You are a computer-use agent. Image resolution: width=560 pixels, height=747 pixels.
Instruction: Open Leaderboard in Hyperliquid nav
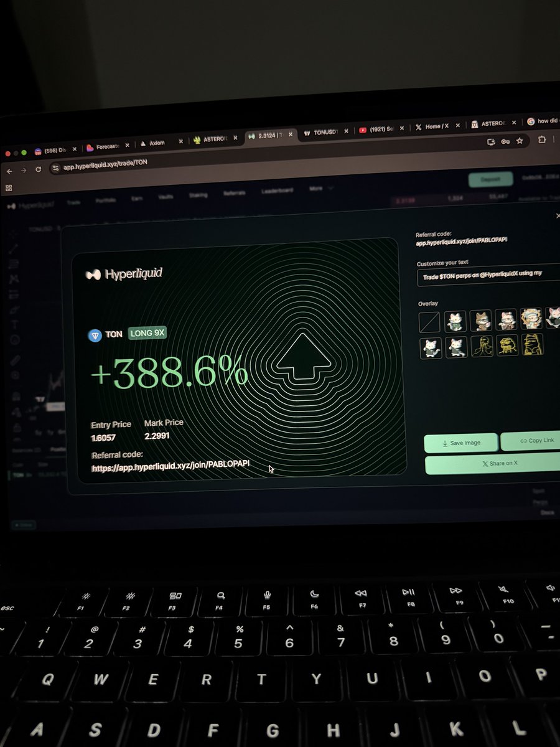(277, 190)
